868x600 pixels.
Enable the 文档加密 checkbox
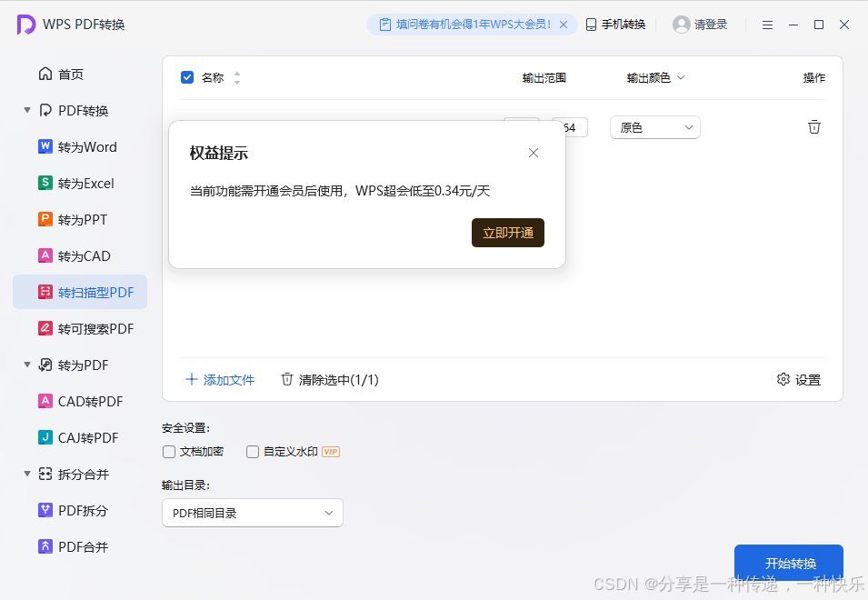tap(169, 452)
